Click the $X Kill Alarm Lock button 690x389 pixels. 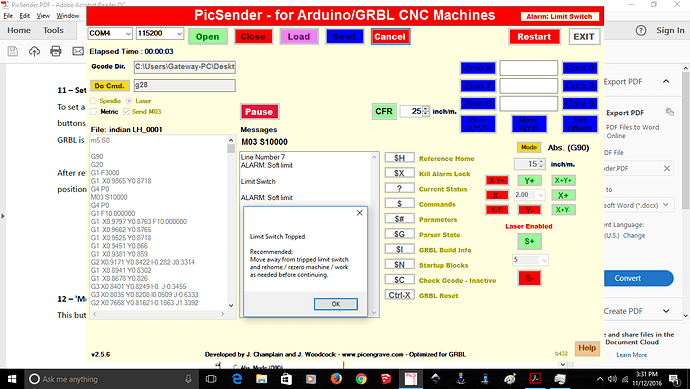click(x=399, y=173)
